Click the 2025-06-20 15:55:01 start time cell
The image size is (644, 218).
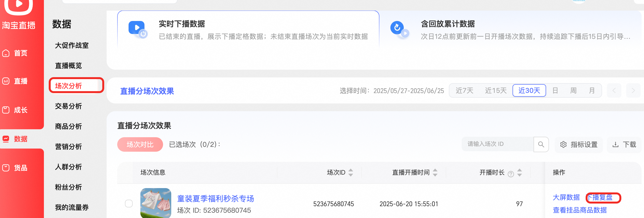point(409,204)
